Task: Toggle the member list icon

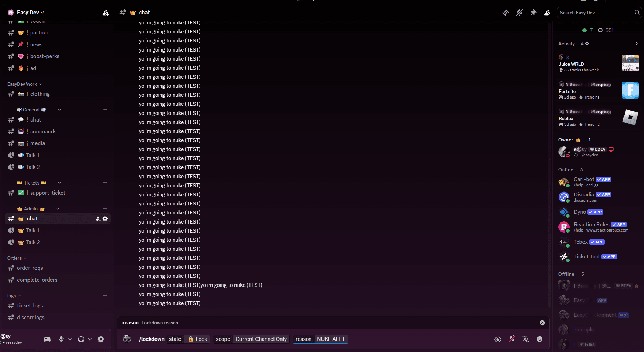Action: (x=547, y=13)
